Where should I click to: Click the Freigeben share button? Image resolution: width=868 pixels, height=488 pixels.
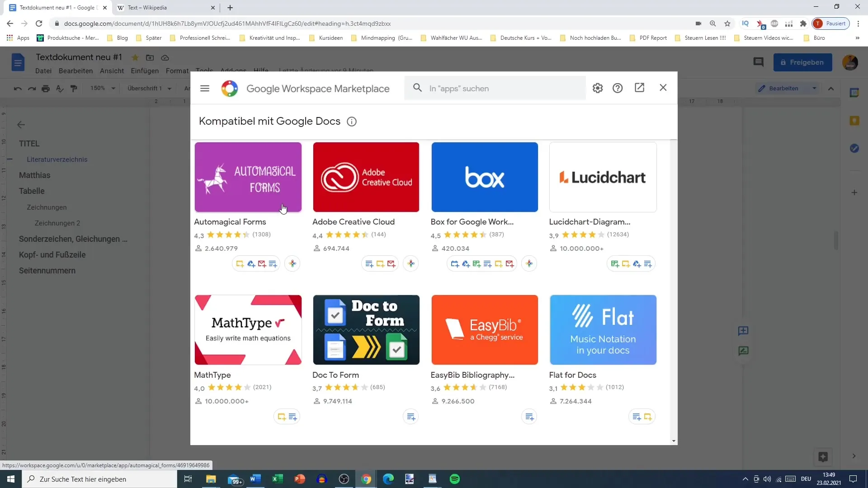tap(802, 62)
